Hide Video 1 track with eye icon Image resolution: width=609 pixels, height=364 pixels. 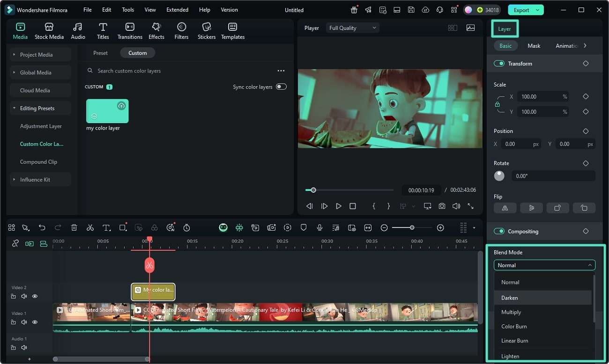35,322
